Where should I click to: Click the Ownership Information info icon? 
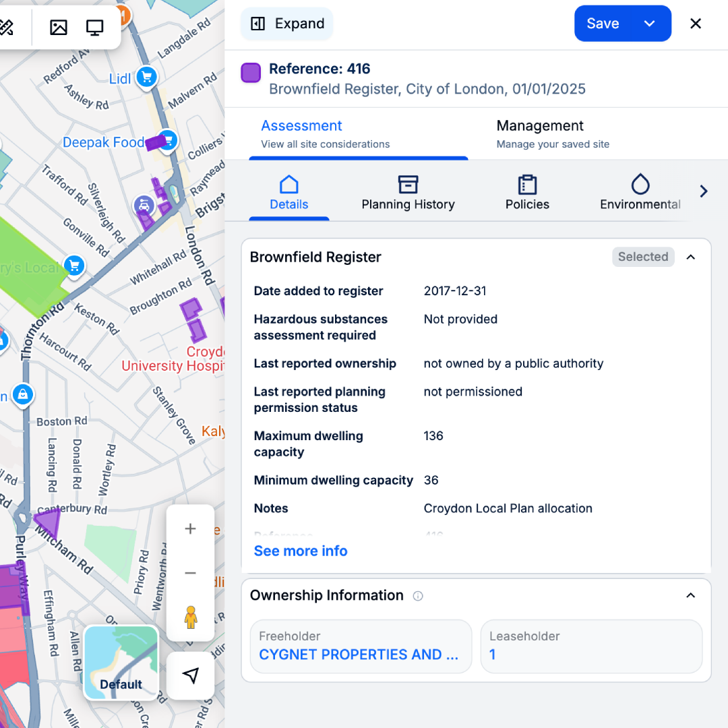[418, 596]
